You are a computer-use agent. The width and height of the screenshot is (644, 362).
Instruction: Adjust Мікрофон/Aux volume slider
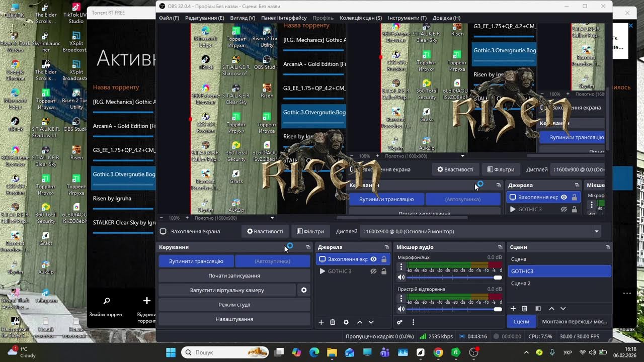pos(454,278)
